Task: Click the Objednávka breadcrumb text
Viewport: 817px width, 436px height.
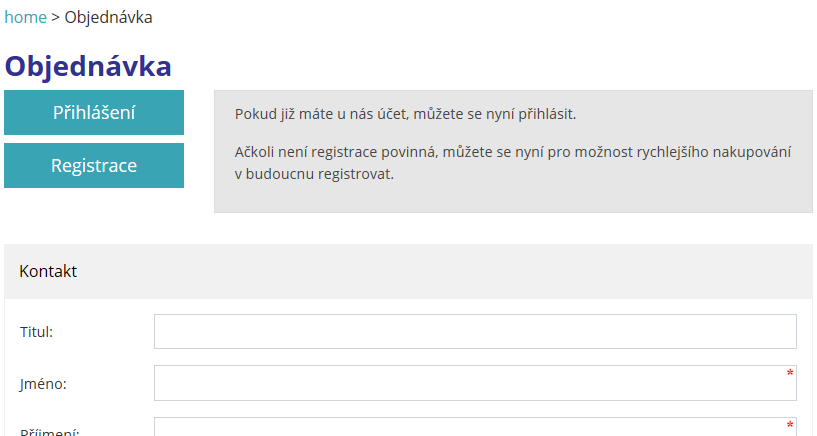Action: coord(108,17)
